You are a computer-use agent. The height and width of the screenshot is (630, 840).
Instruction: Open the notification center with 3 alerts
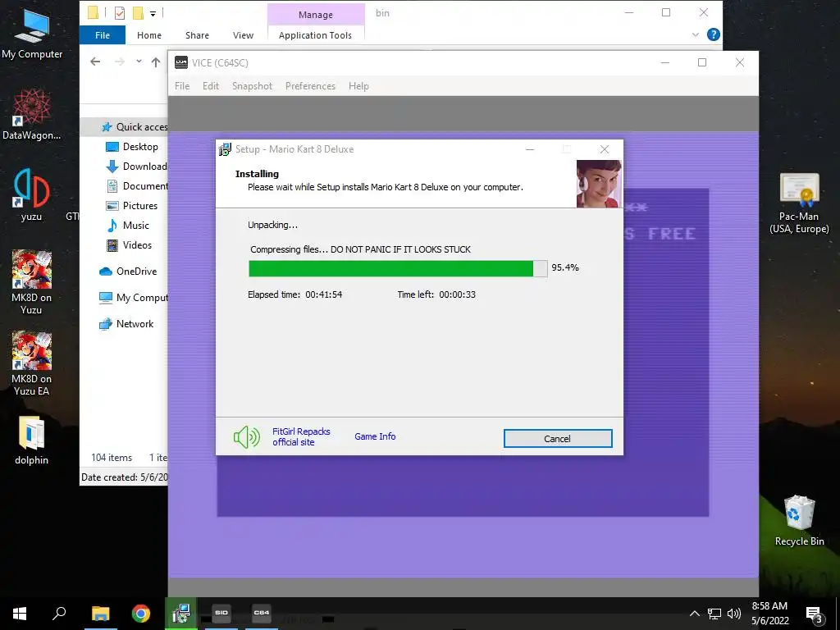click(814, 614)
